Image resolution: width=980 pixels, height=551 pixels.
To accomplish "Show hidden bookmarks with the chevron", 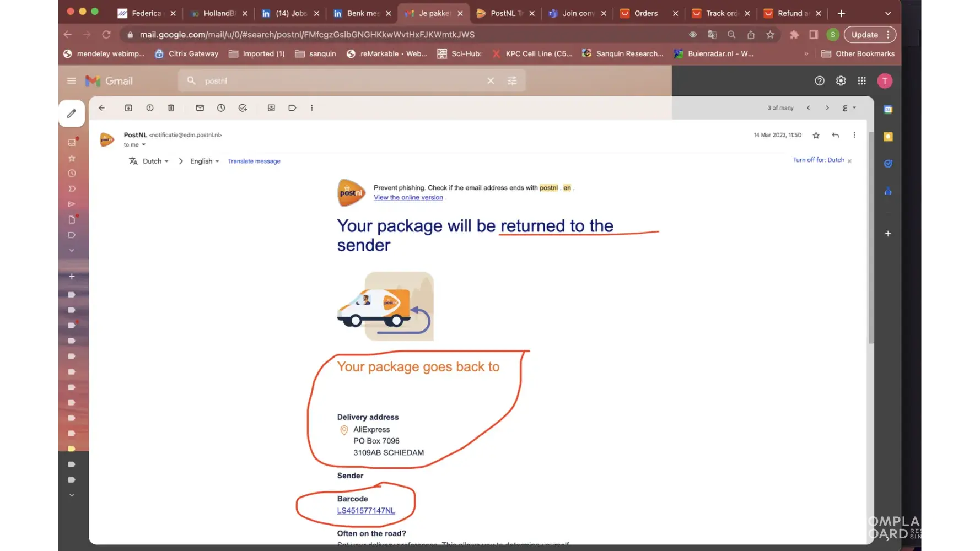I will (806, 54).
